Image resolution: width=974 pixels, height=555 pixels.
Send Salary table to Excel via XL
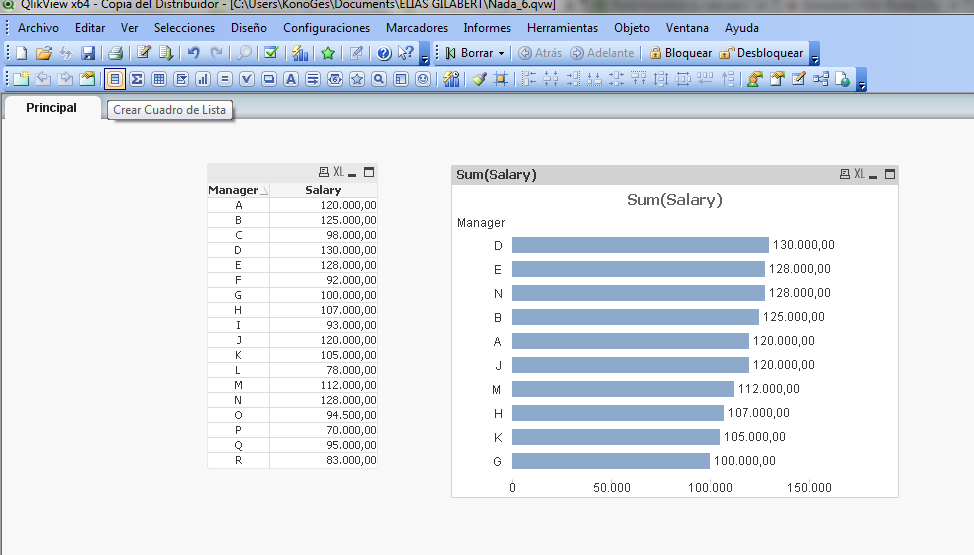click(x=338, y=172)
